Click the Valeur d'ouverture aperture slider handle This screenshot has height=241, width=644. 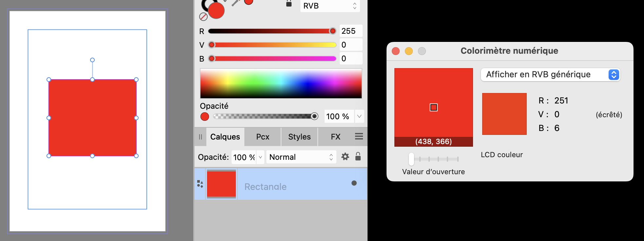[411, 159]
